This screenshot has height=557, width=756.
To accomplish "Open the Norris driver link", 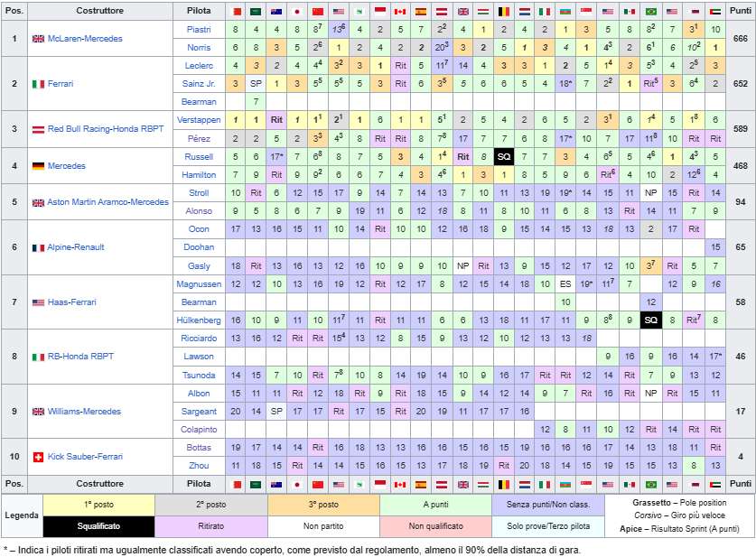I will (x=199, y=48).
